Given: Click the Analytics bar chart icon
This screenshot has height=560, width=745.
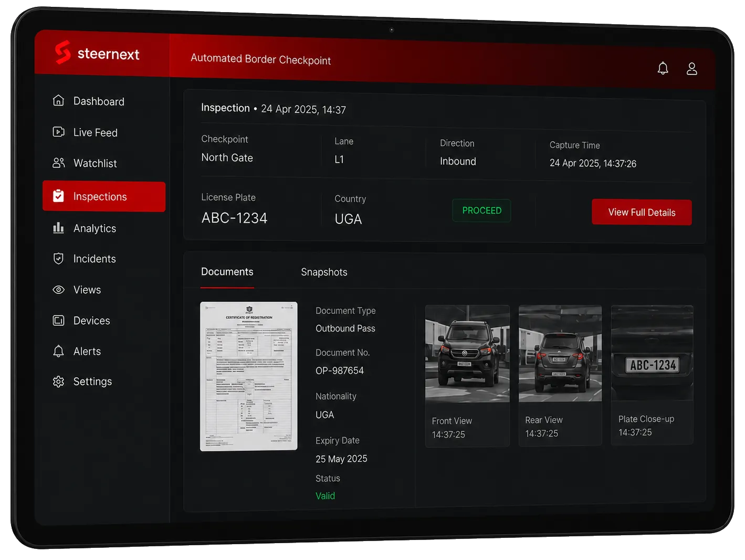Looking at the screenshot, I should click(x=58, y=227).
